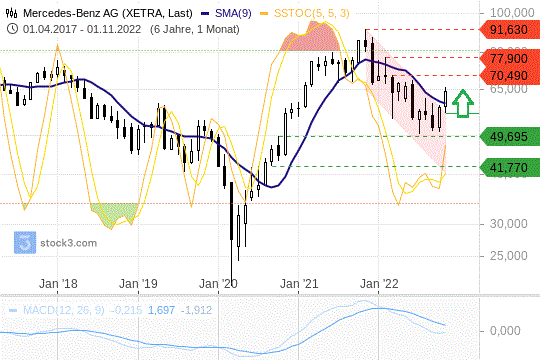Click the candlestick chart type icon
The height and width of the screenshot is (360, 540).
pyautogui.click(x=11, y=13)
